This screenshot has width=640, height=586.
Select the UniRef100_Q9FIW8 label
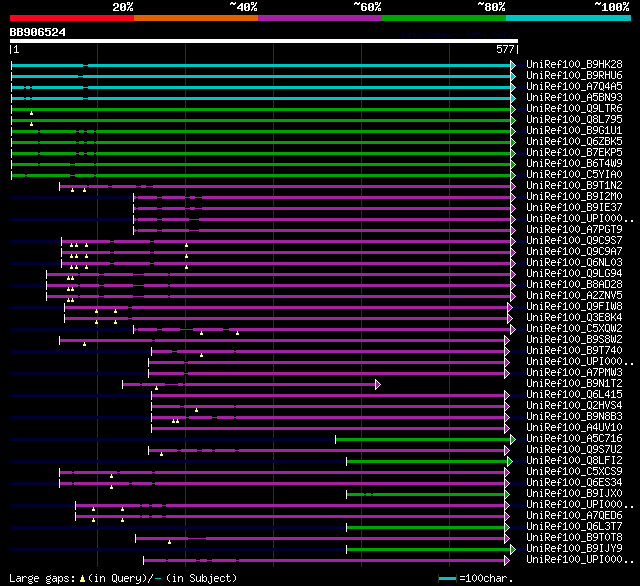click(x=574, y=307)
